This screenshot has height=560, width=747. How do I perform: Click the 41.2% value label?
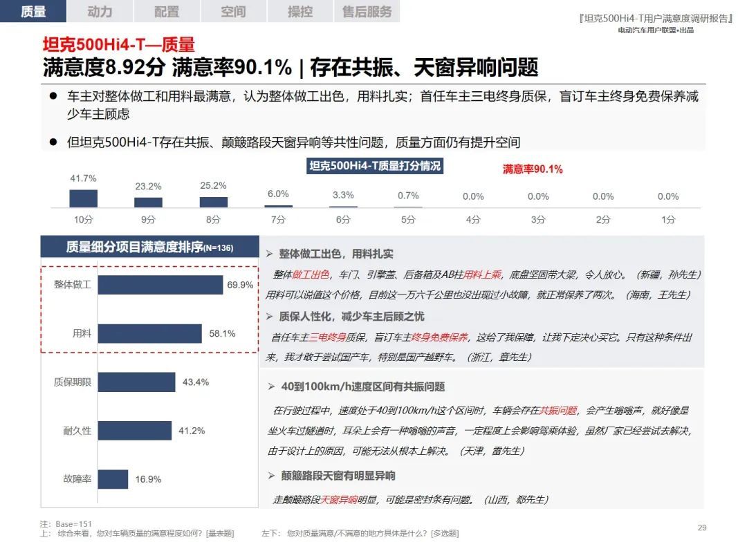tap(192, 431)
